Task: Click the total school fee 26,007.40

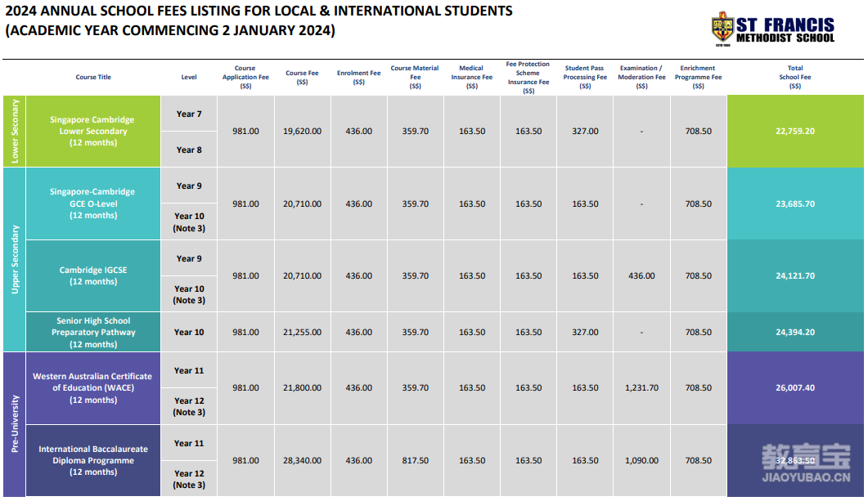Action: pos(795,387)
